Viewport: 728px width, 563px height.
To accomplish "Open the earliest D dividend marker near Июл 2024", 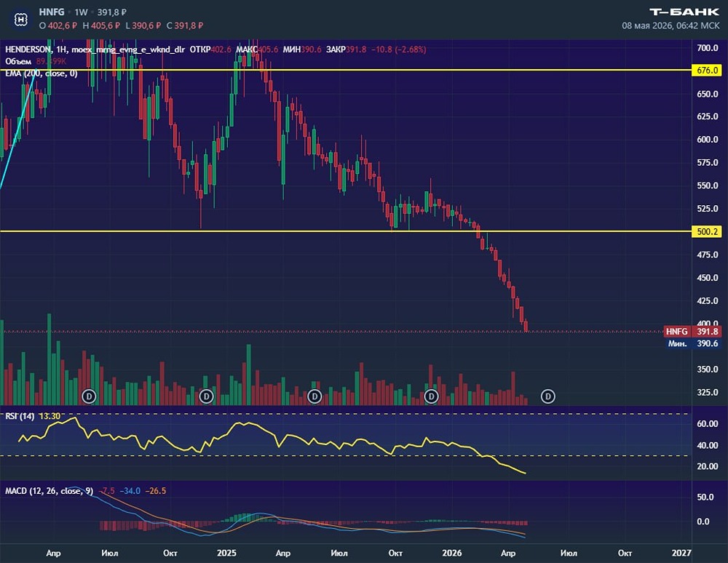I will [89, 396].
